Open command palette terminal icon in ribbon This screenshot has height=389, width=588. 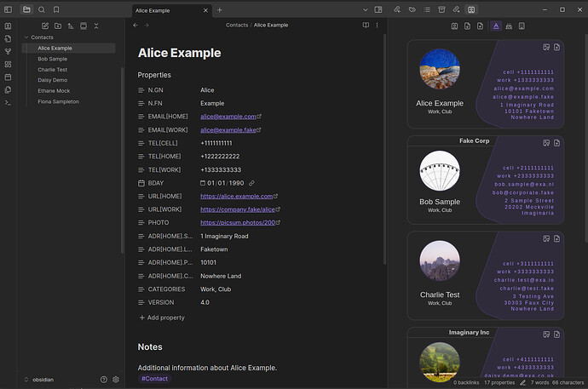click(x=8, y=103)
